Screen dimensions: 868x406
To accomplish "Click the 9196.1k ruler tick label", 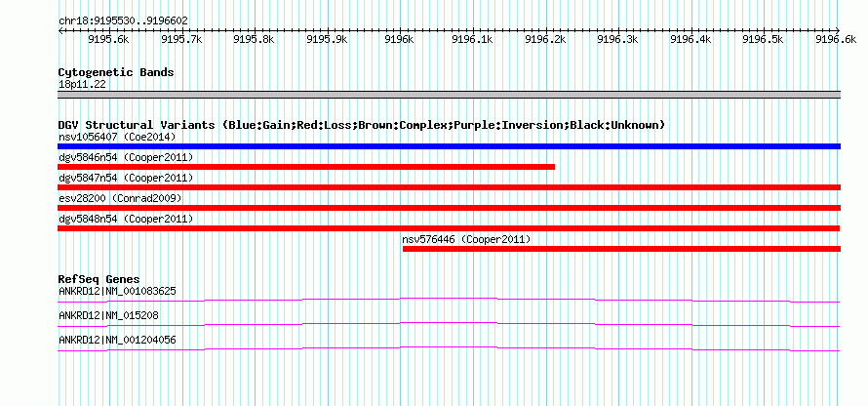I will pyautogui.click(x=472, y=39).
